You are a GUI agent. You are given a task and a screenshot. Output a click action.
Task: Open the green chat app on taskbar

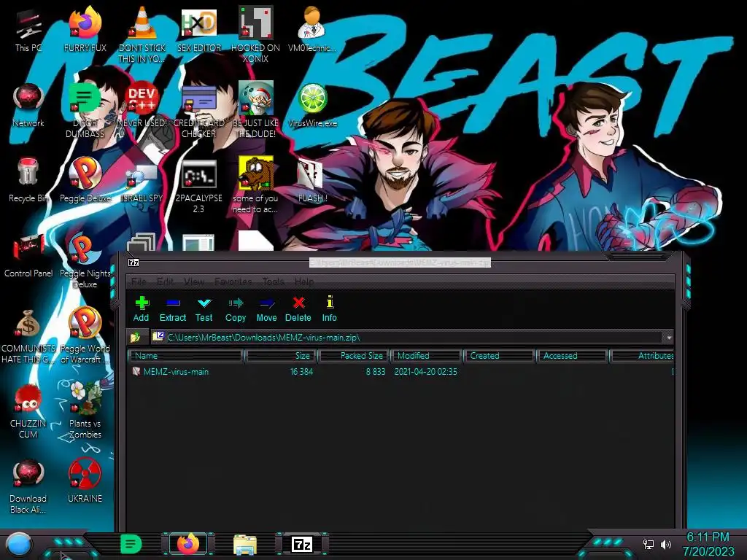[x=131, y=544]
